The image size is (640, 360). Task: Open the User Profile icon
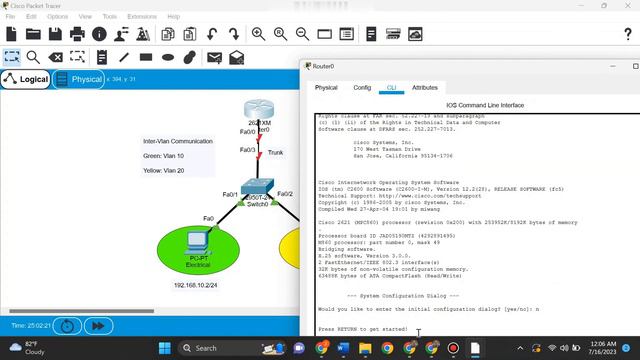(121, 34)
